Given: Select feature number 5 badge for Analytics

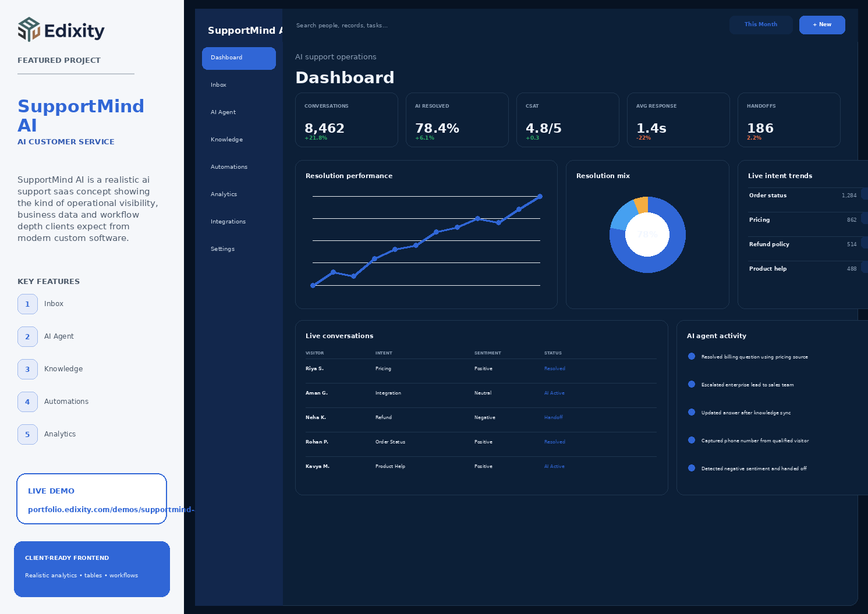Looking at the screenshot, I should point(27,434).
